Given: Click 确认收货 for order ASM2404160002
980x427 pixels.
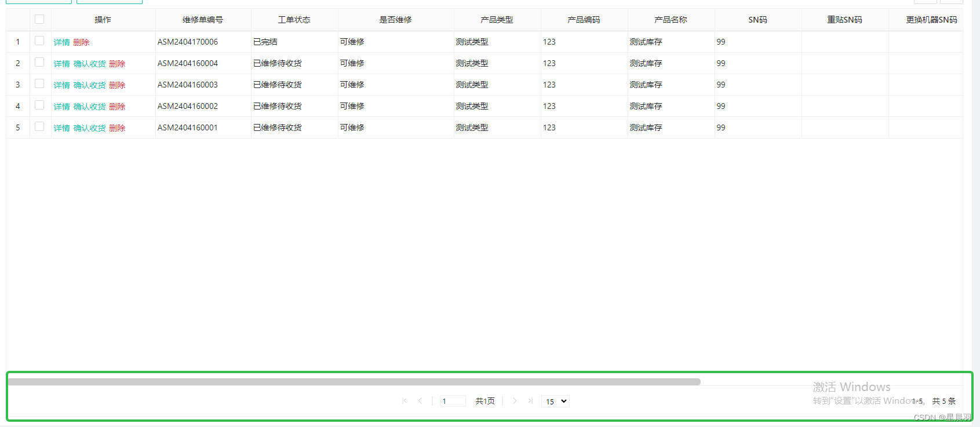Looking at the screenshot, I should click(89, 107).
